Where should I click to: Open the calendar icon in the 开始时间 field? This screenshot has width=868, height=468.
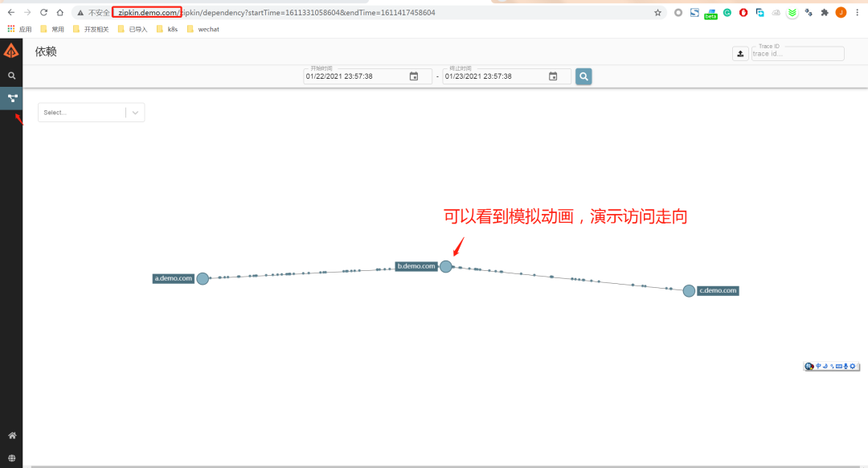tap(413, 76)
